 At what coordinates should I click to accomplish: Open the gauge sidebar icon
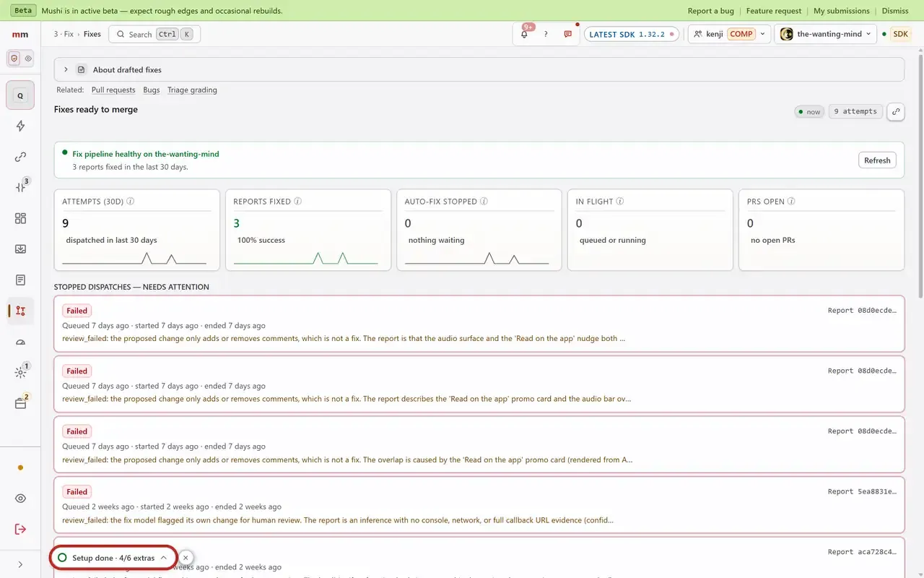click(x=20, y=342)
